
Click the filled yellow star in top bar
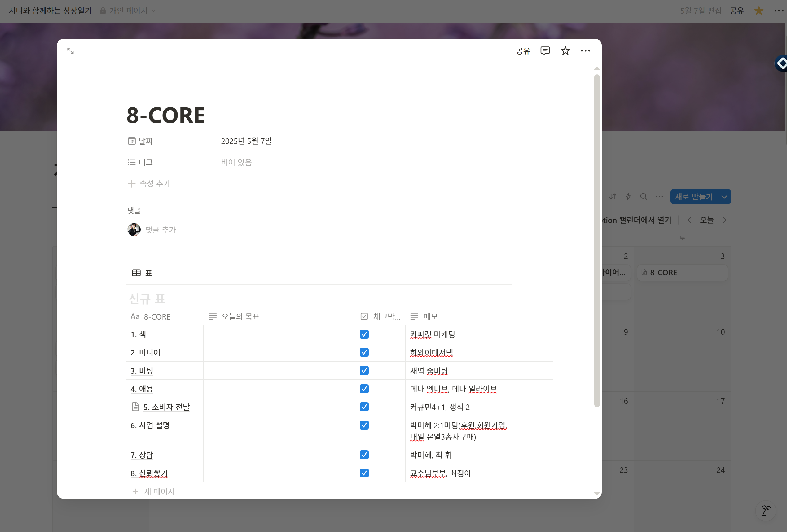(759, 11)
